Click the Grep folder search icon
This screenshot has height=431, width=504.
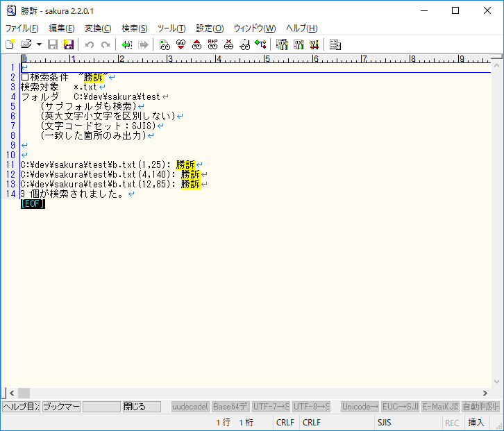coord(244,44)
